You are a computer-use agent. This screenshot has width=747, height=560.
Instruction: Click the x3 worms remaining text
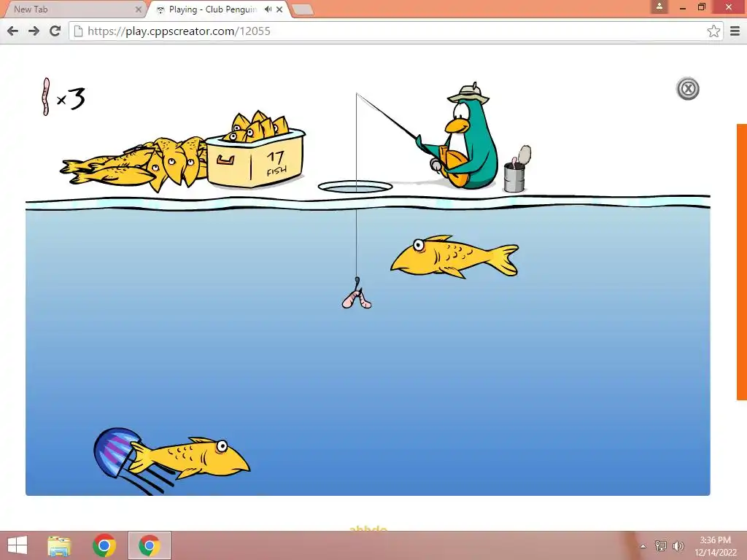(x=71, y=98)
